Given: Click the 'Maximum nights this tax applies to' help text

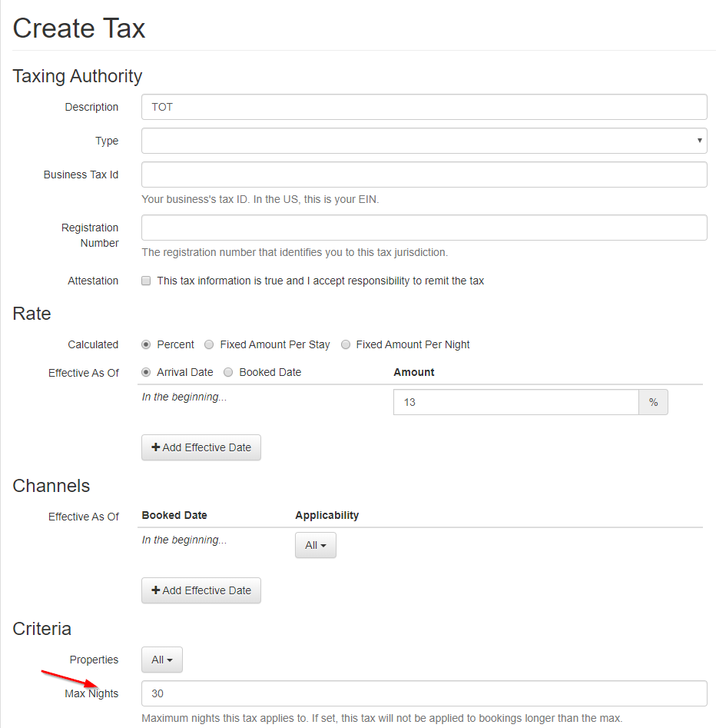Looking at the screenshot, I should click(x=382, y=718).
